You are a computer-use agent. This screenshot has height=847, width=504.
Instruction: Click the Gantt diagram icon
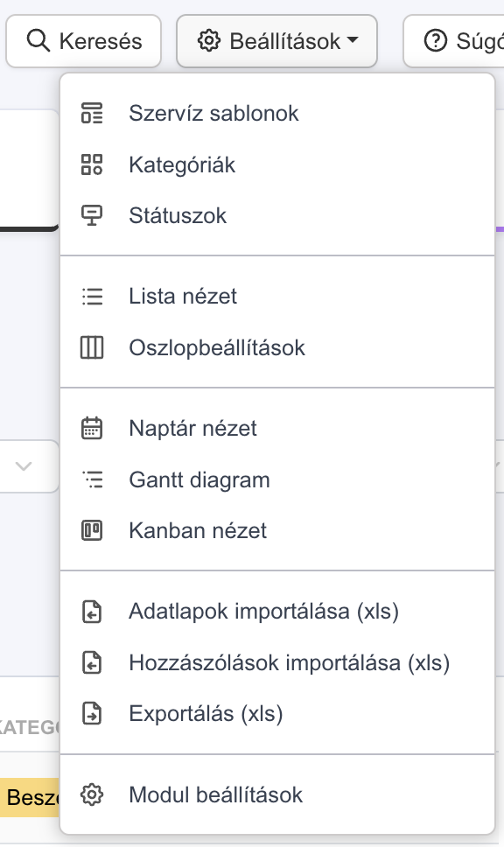[92, 479]
